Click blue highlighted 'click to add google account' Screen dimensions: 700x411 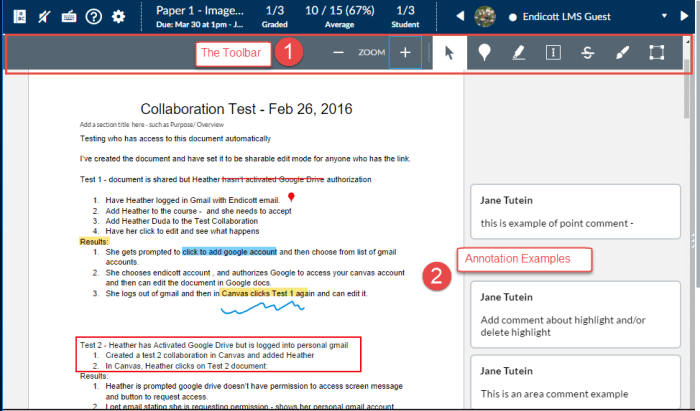[229, 252]
